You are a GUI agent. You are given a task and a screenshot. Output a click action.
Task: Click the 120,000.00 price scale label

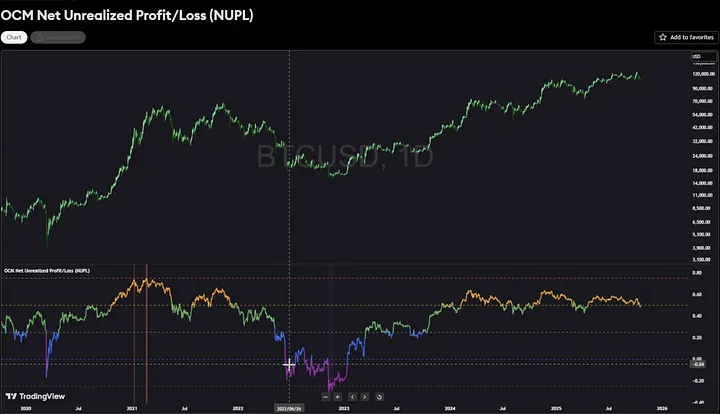[702, 75]
